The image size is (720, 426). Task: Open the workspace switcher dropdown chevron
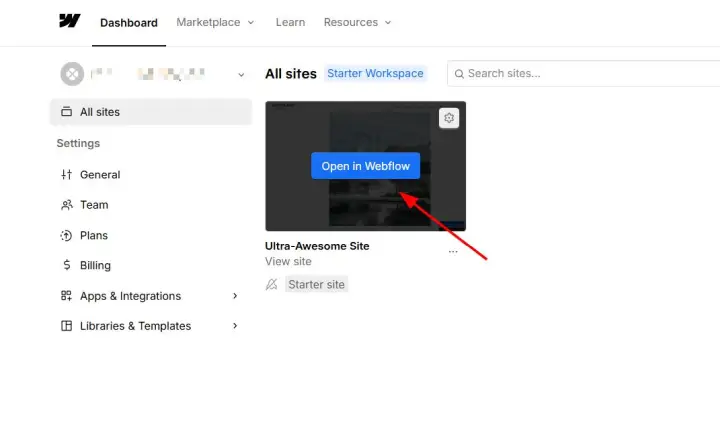[x=241, y=74]
